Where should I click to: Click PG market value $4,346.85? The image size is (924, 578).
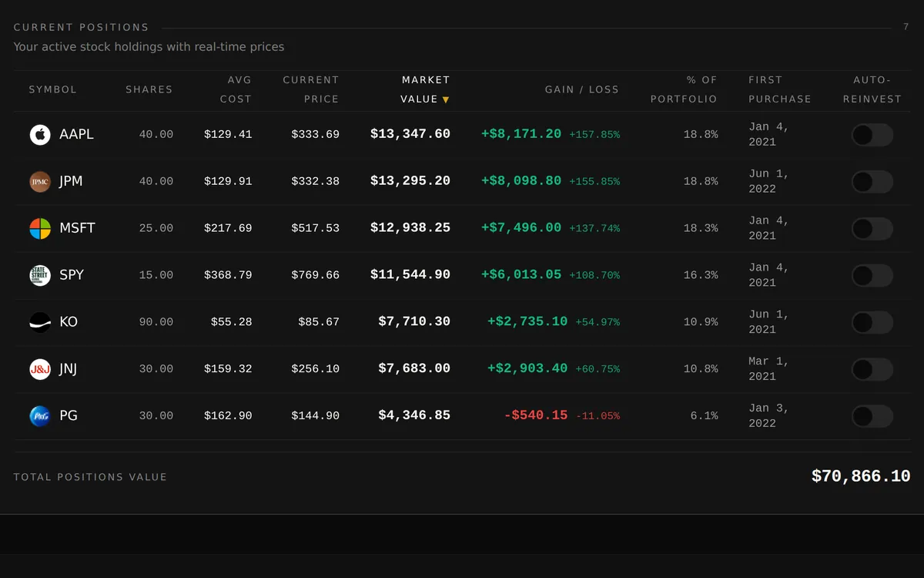pos(414,415)
